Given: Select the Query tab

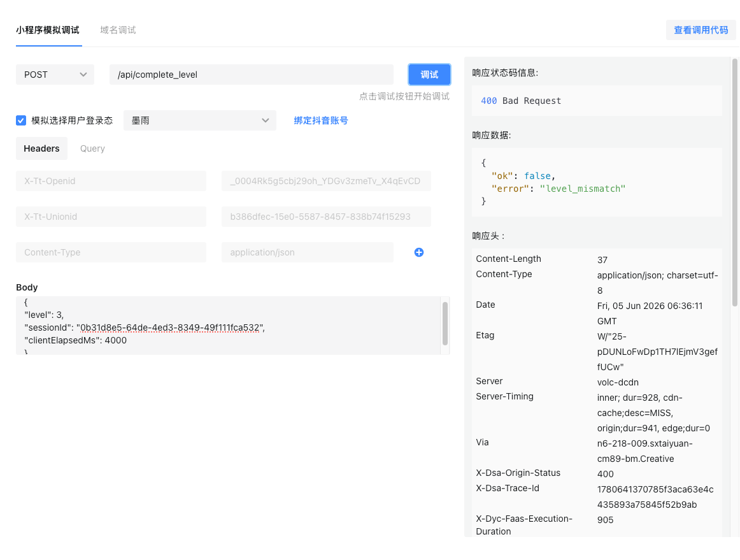Looking at the screenshot, I should click(92, 148).
